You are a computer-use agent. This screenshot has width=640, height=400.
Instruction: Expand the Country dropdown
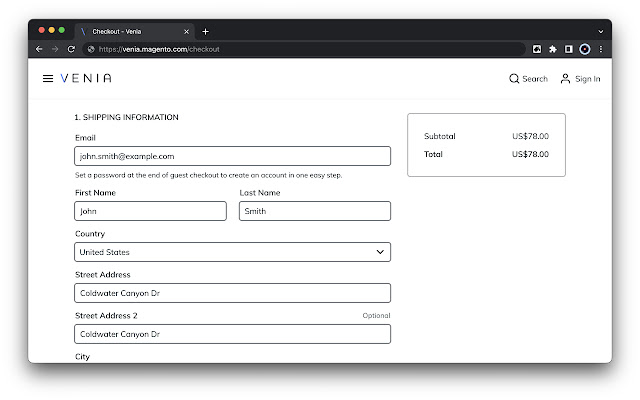(232, 252)
